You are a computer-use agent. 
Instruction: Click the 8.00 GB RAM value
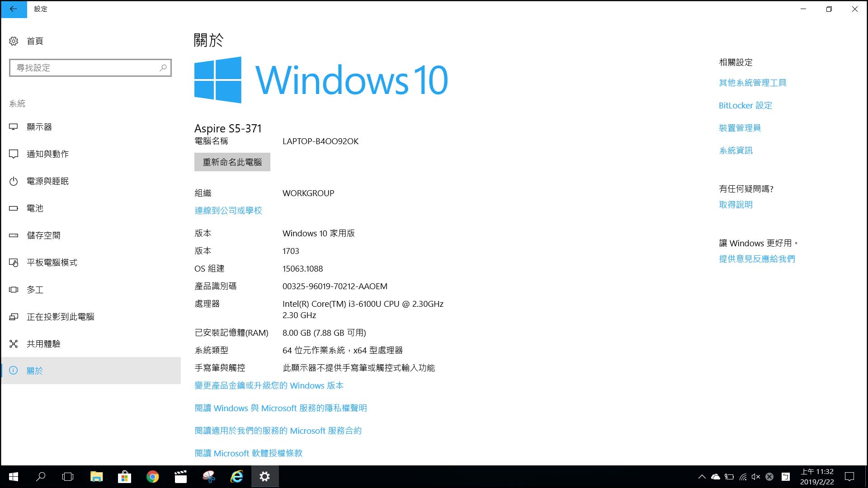[324, 333]
